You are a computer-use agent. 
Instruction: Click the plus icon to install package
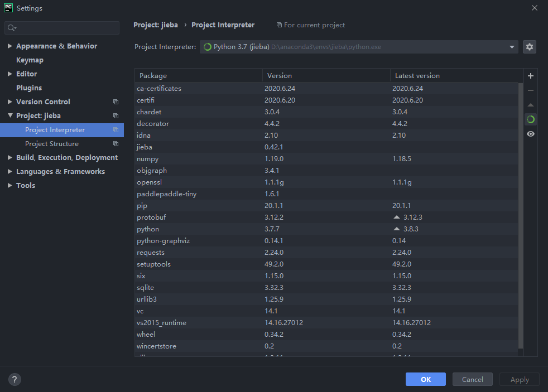tap(531, 76)
